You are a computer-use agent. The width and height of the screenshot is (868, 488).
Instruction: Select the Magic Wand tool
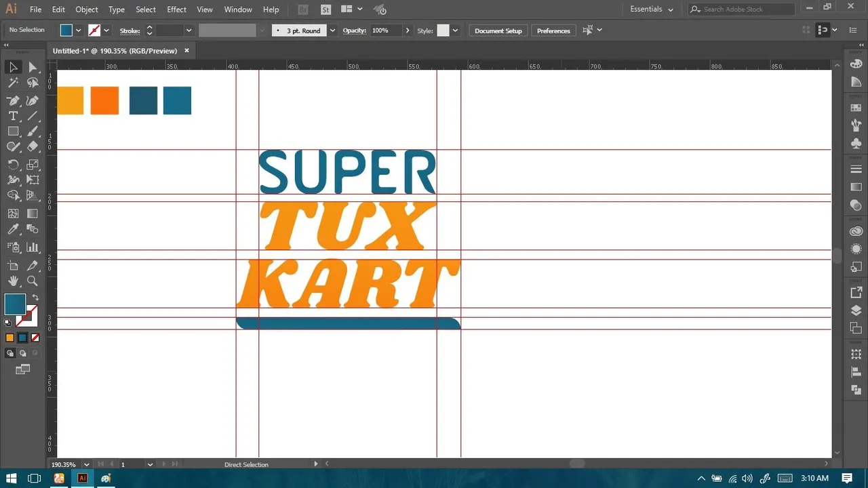pos(13,83)
